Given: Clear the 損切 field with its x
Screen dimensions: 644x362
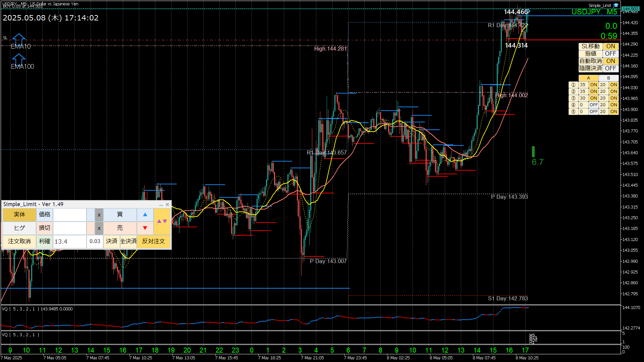Looking at the screenshot, I should click(99, 228).
